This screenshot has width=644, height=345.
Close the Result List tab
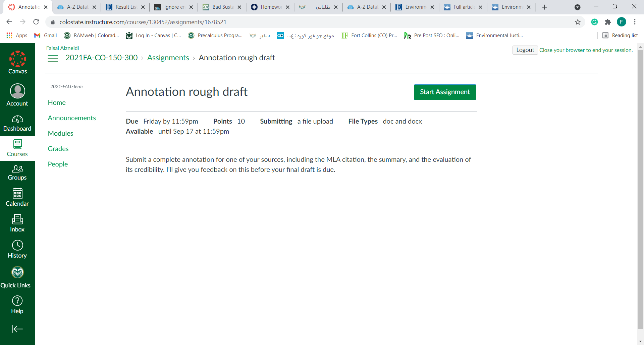(143, 7)
